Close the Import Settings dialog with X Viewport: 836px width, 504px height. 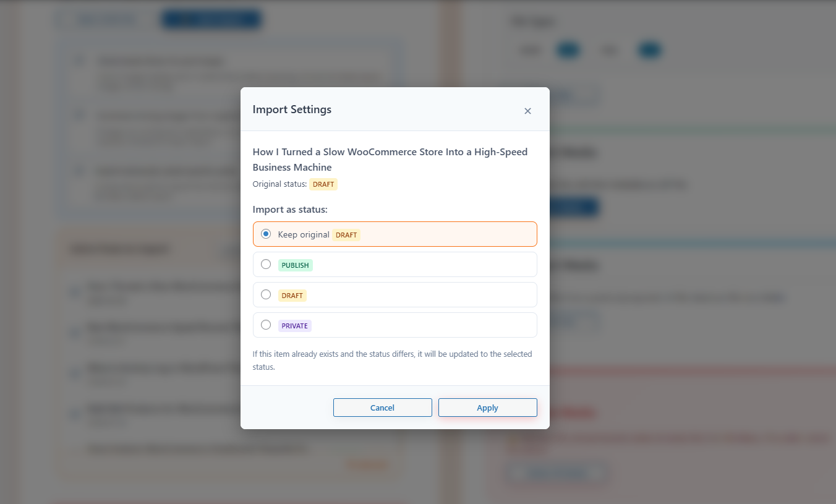click(527, 111)
